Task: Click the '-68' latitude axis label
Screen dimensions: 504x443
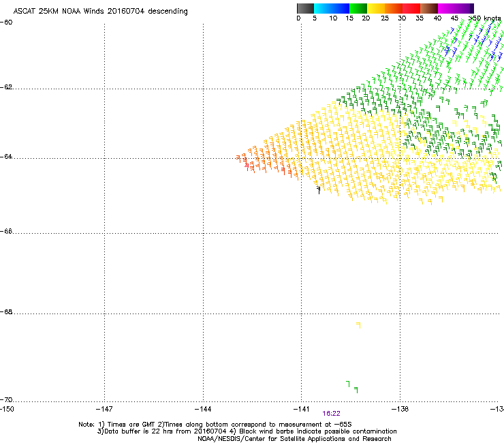Action: pyautogui.click(x=6, y=312)
